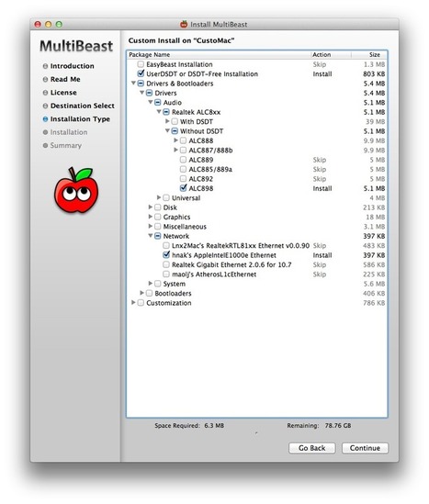Select the Summary step in sidebar
This screenshot has height=504, width=429.
coord(65,146)
